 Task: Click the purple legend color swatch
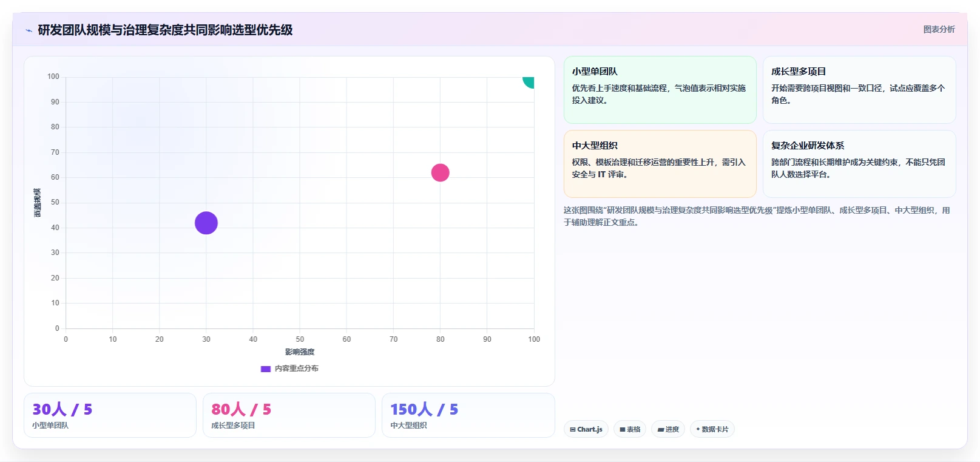tap(265, 369)
